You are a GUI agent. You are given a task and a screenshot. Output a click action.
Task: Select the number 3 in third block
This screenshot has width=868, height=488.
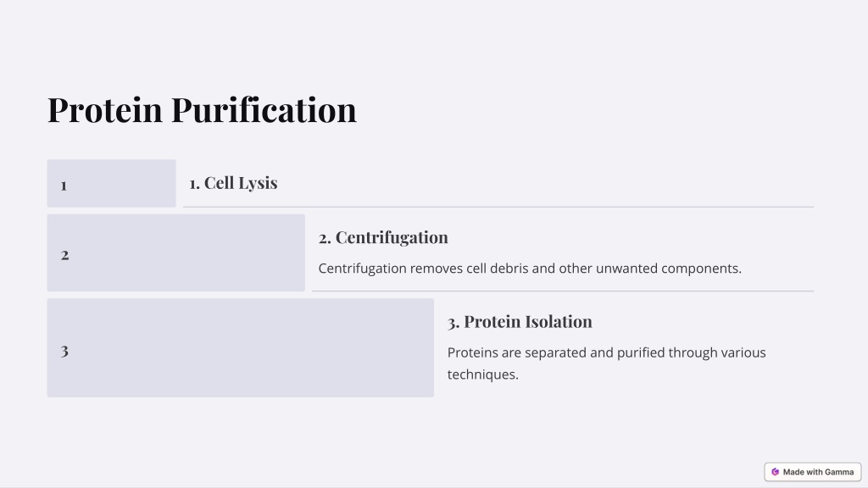[64, 351]
